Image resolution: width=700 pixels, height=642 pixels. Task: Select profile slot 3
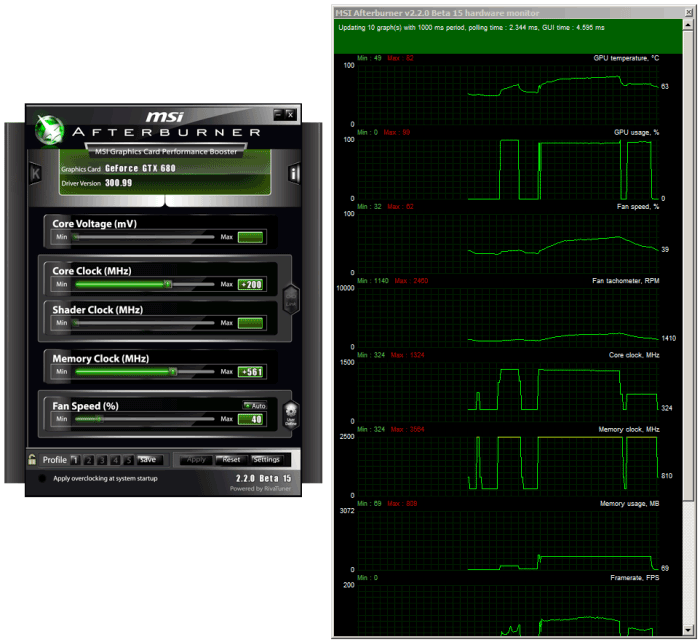[x=101, y=460]
